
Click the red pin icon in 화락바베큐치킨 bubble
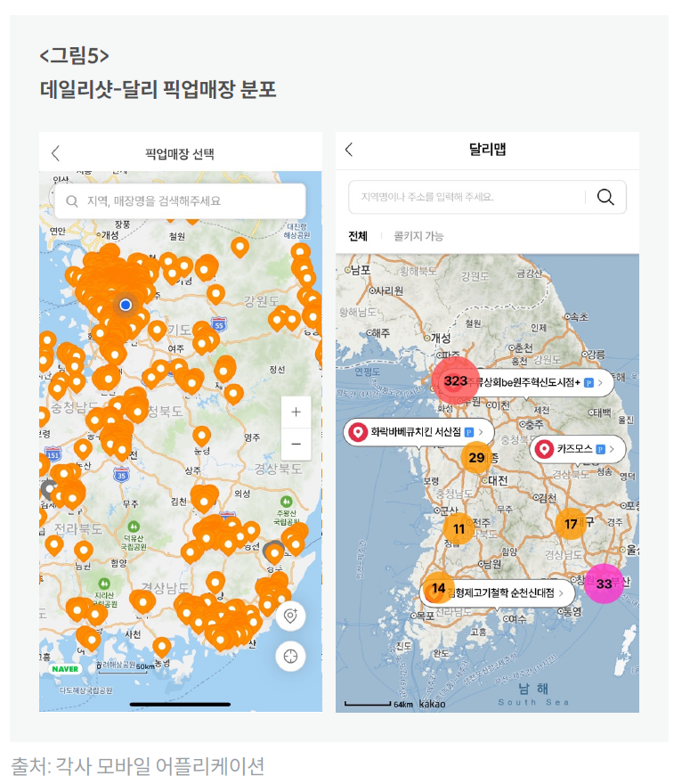(x=358, y=432)
